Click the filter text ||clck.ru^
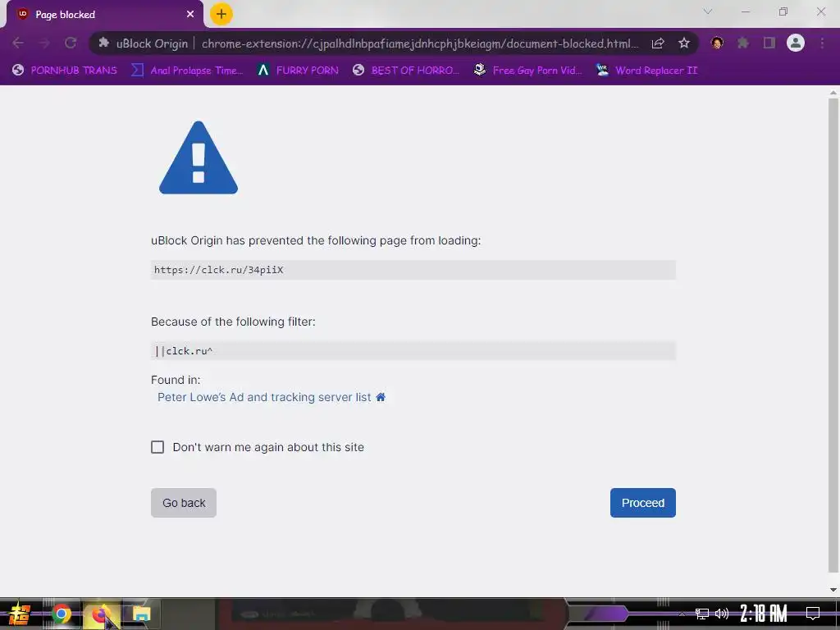 click(184, 351)
